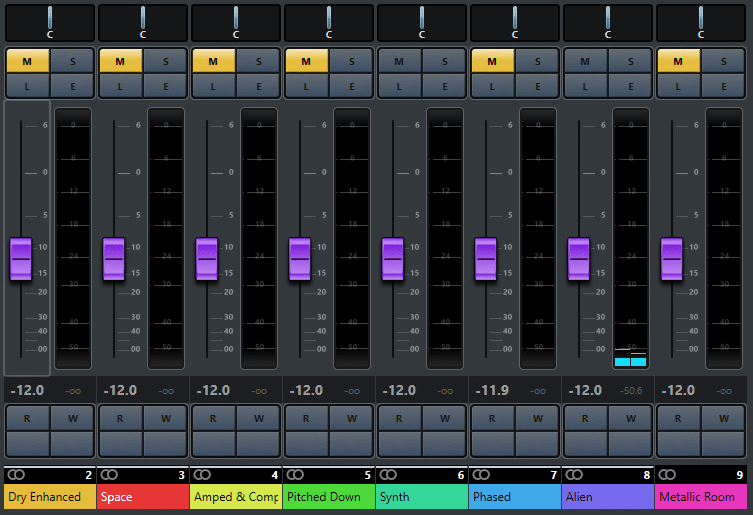Image resolution: width=753 pixels, height=515 pixels.
Task: Click the Alien channel pan control
Action: (x=608, y=23)
